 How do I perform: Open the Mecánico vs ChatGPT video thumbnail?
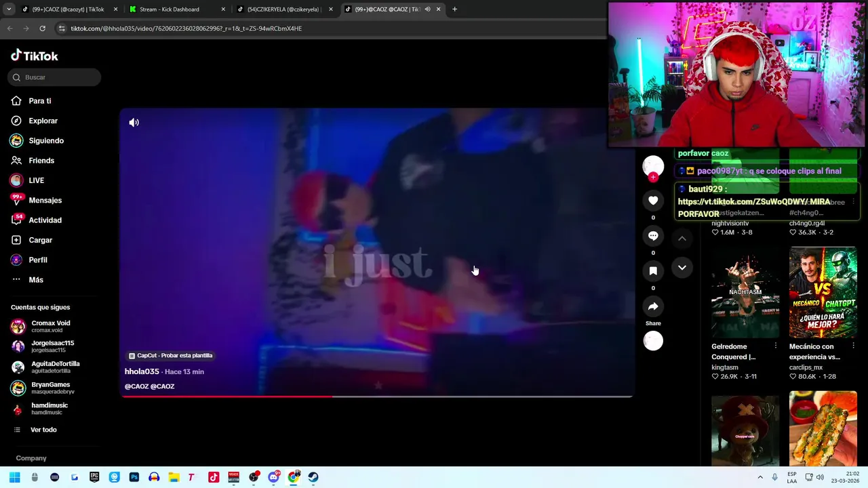pos(823,292)
